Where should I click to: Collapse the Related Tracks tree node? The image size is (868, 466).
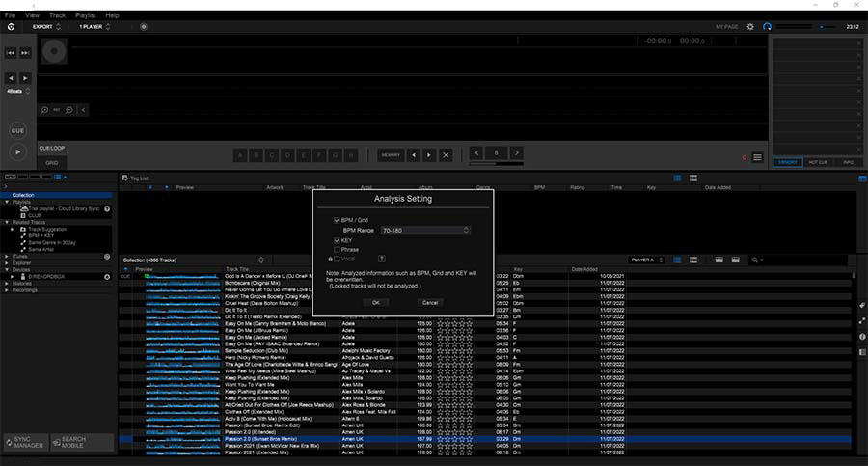click(7, 222)
